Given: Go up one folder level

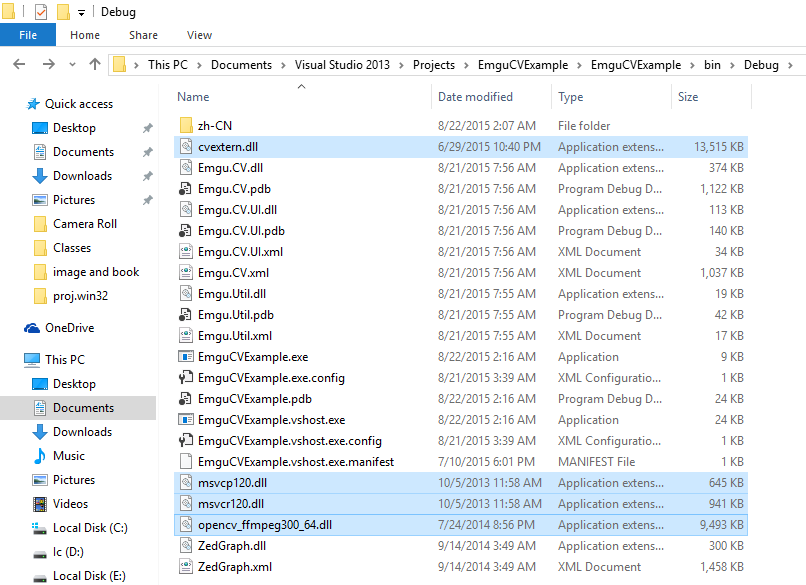Looking at the screenshot, I should [95, 64].
